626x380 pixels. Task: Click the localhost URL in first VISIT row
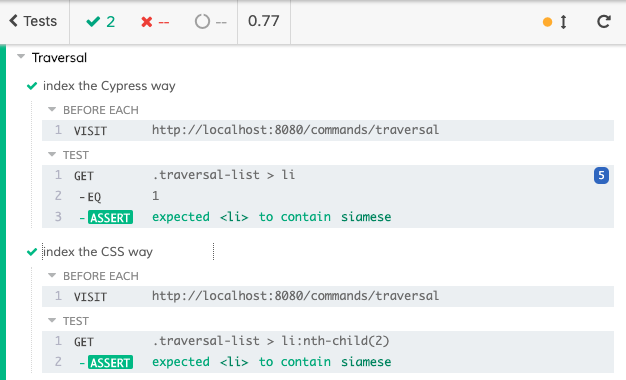[x=295, y=130]
